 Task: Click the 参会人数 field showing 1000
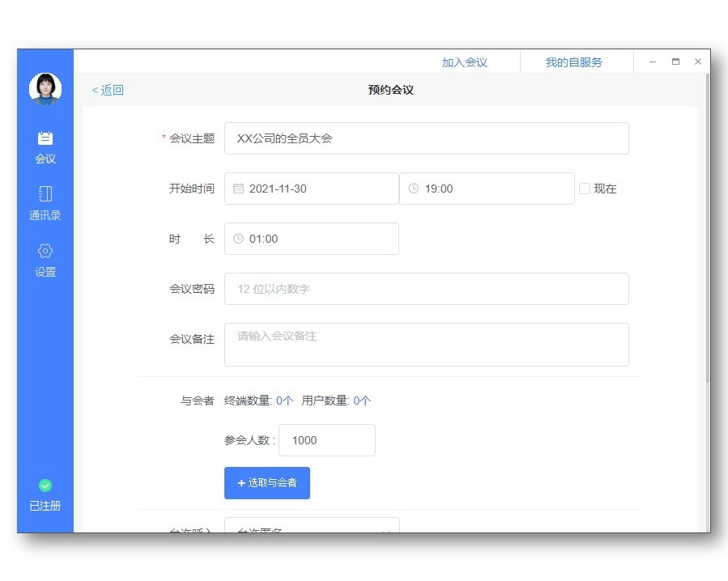(x=326, y=440)
